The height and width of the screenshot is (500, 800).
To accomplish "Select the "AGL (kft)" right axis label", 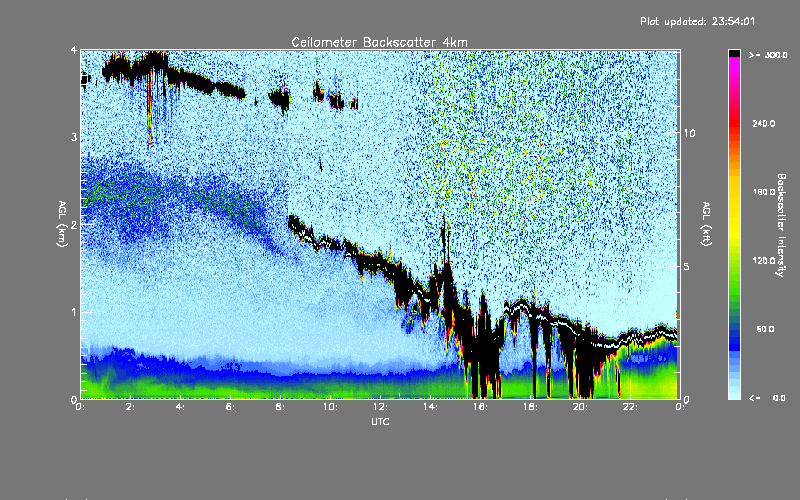I will 706,224.
